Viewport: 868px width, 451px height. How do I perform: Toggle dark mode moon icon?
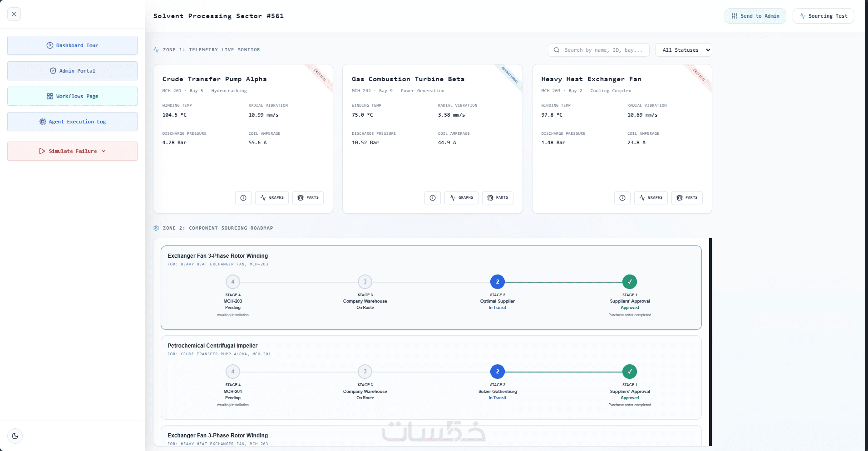15,436
